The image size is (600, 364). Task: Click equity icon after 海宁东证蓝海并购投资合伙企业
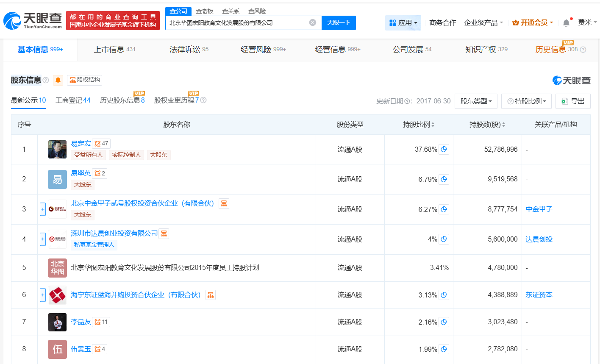coord(211,295)
